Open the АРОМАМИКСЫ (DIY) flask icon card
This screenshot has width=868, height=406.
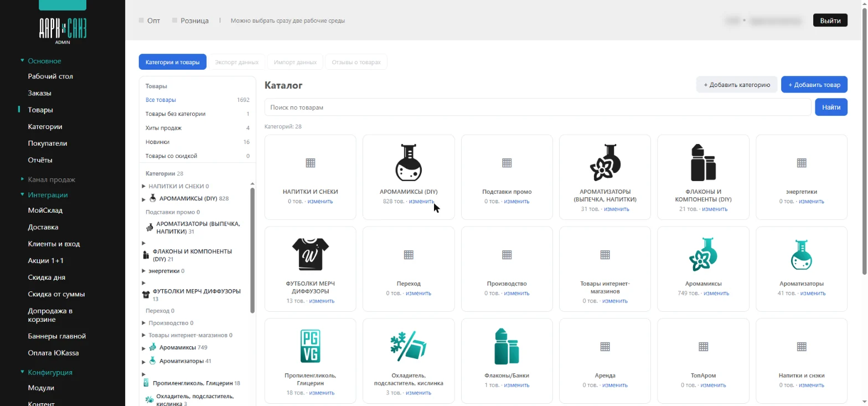(409, 163)
